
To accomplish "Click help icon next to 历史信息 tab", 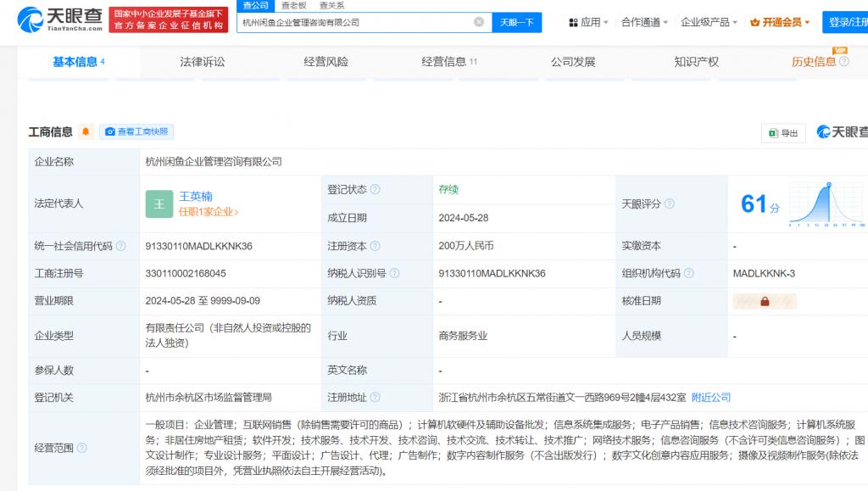I will coord(844,62).
